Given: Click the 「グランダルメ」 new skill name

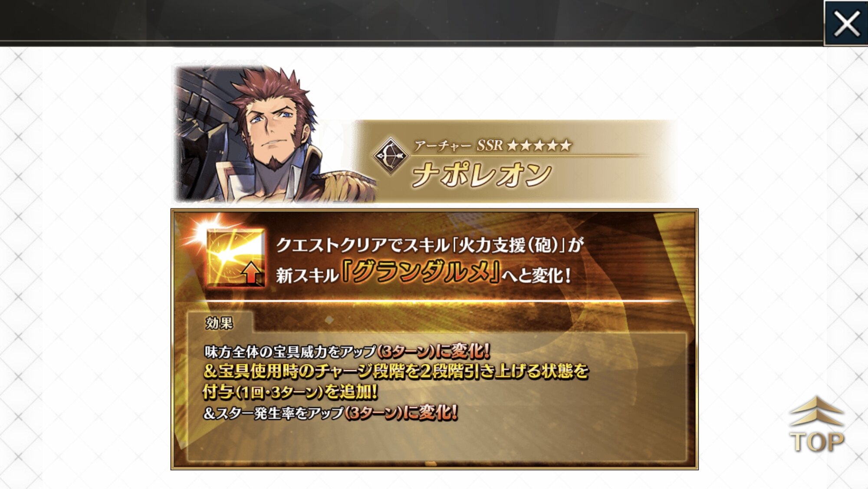Looking at the screenshot, I should (x=421, y=272).
